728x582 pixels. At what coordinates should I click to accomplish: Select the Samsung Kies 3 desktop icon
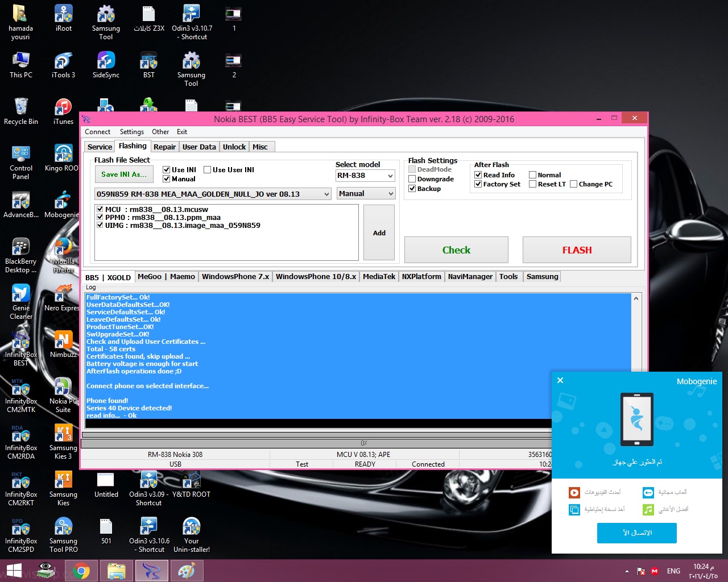click(x=63, y=442)
